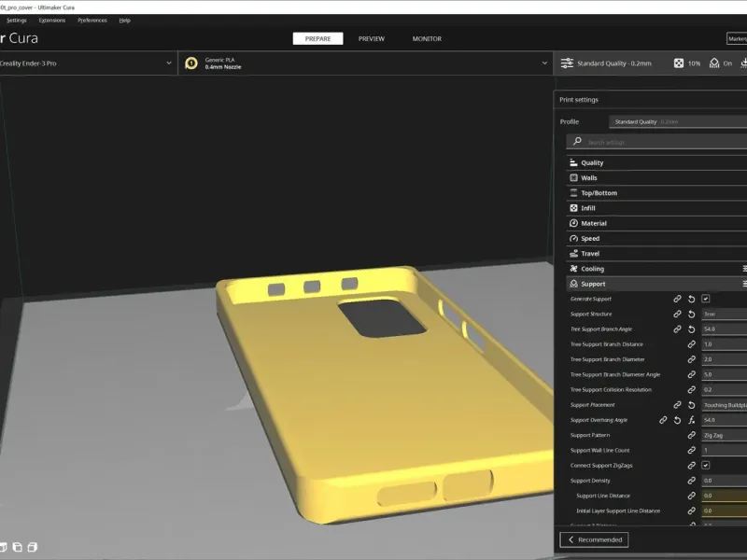This screenshot has height=560, width=747.
Task: Expand the Infill settings category
Action: click(x=656, y=208)
